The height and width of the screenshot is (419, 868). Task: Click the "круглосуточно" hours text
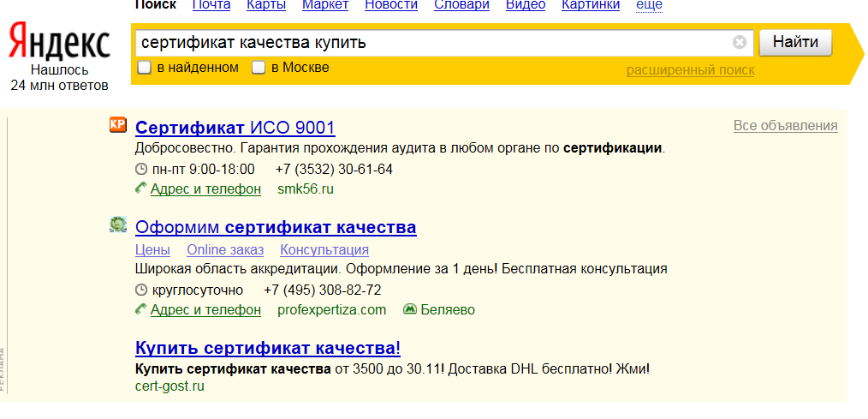[x=198, y=290]
